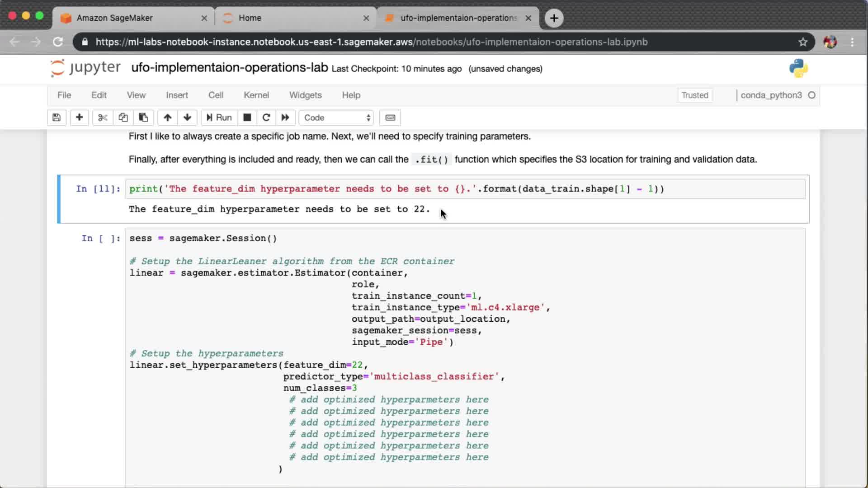Open the Widgets menu
Viewport: 868px width, 488px height.
click(305, 95)
